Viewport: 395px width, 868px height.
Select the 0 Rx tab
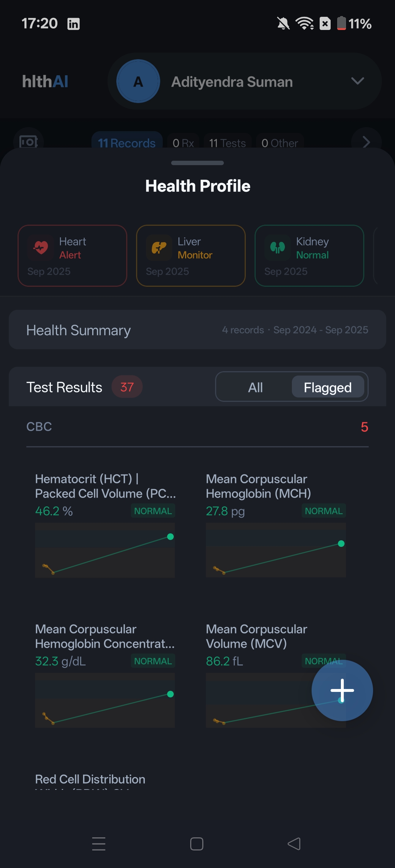pyautogui.click(x=183, y=143)
